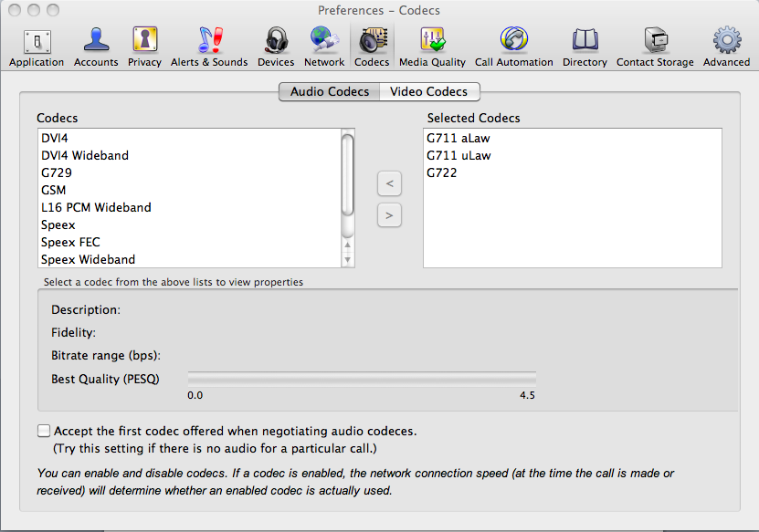The width and height of the screenshot is (759, 532).
Task: Open the Media Quality preferences
Action: coord(432,47)
